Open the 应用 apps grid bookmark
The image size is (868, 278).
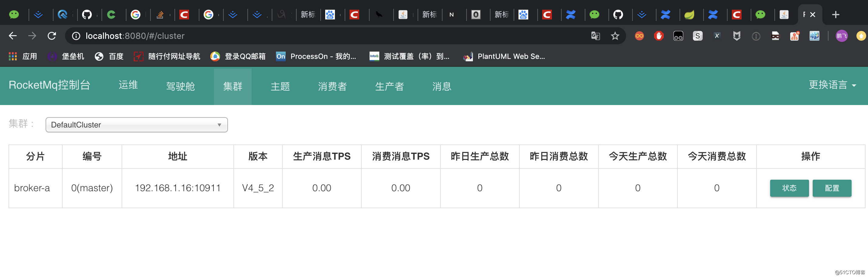pyautogui.click(x=22, y=56)
